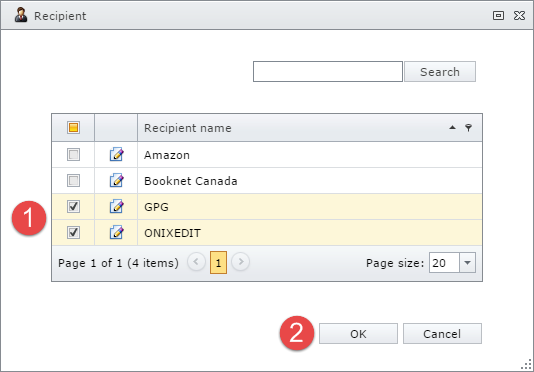Open edit icon for Booknet Canada
This screenshot has width=534, height=372.
(116, 181)
